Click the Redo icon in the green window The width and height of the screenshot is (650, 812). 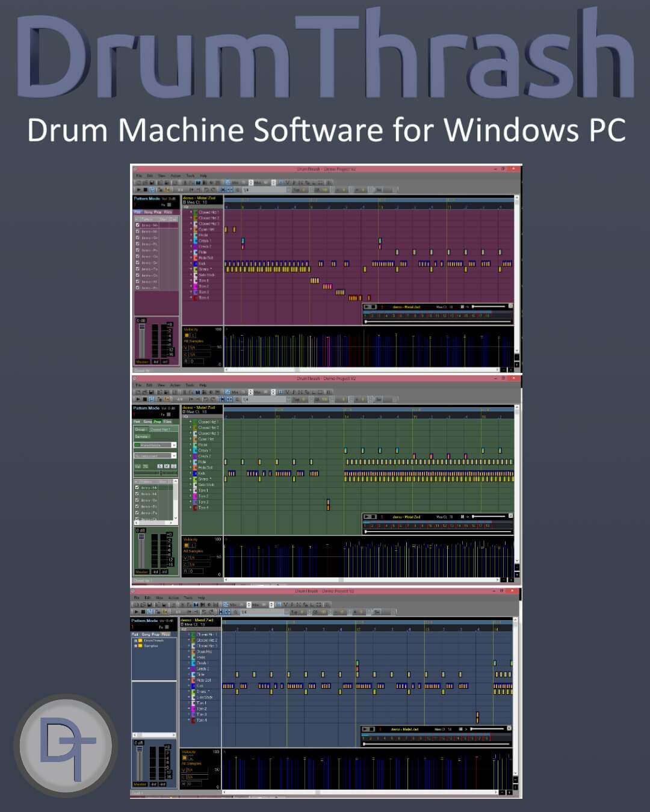[x=213, y=399]
